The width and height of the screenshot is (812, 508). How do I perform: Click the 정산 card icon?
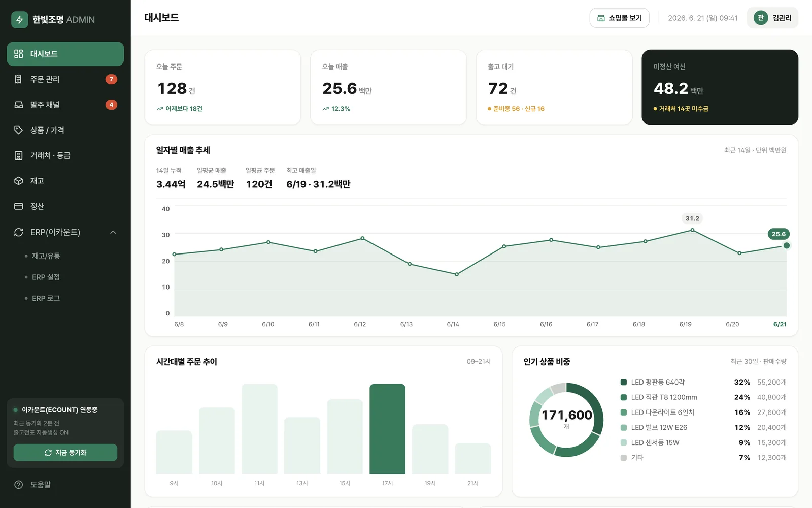click(19, 206)
